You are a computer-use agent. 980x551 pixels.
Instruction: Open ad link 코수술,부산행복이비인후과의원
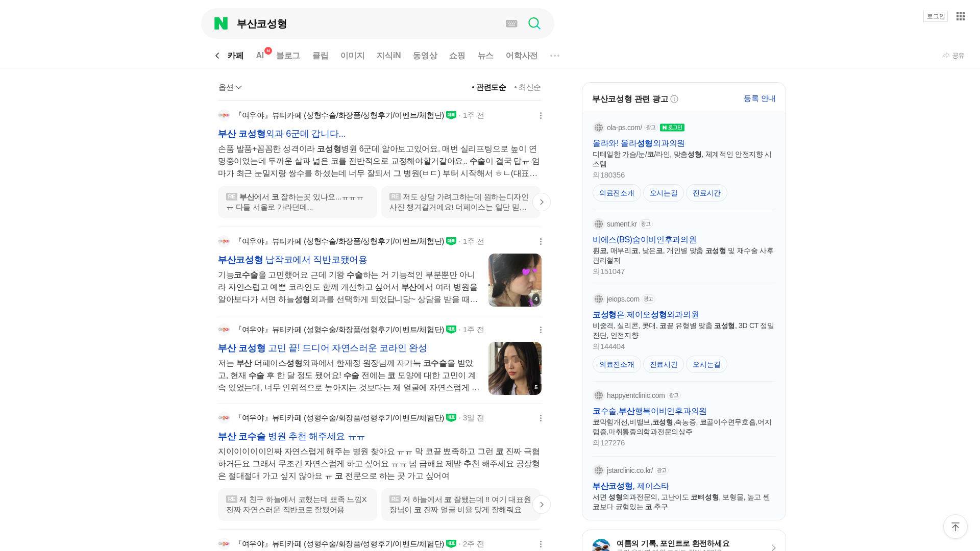(x=649, y=411)
